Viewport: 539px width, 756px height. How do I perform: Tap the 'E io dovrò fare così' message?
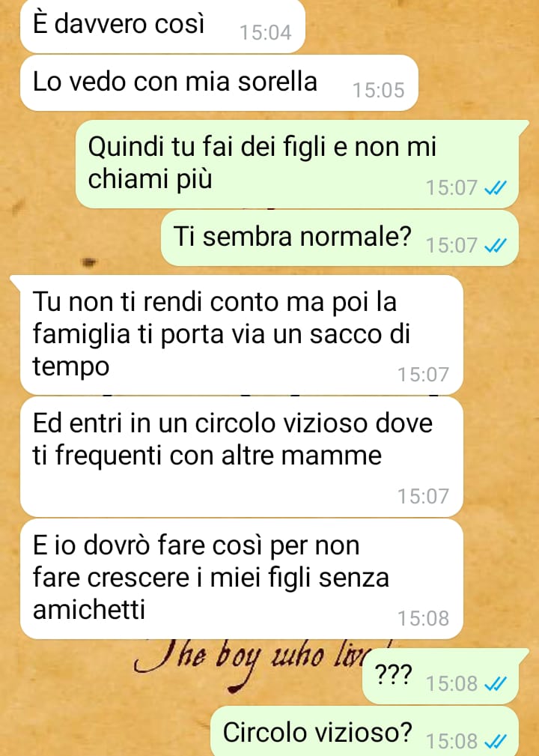click(x=242, y=578)
